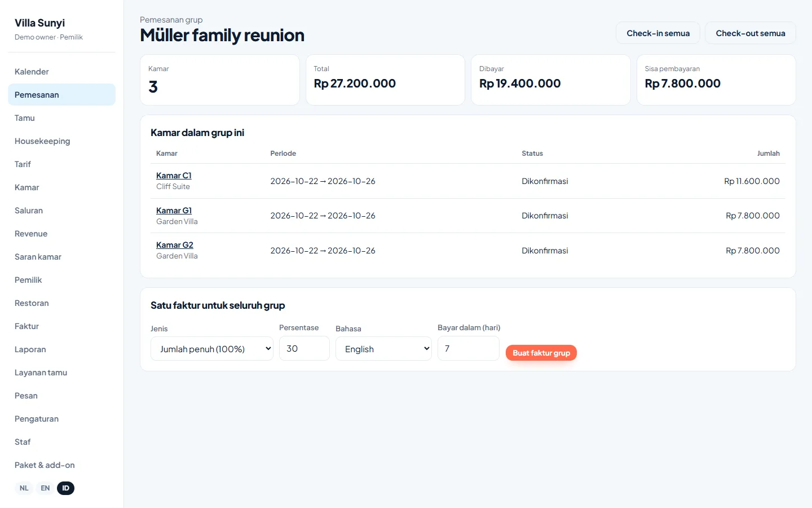Screen dimensions: 812x508
Task: Open Paket & add-on page
Action: click(61, 465)
